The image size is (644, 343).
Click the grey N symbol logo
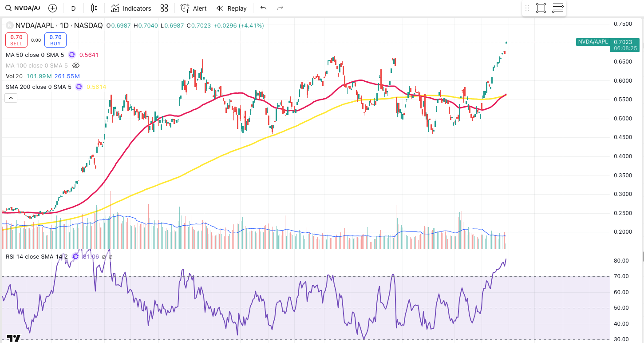coord(9,26)
